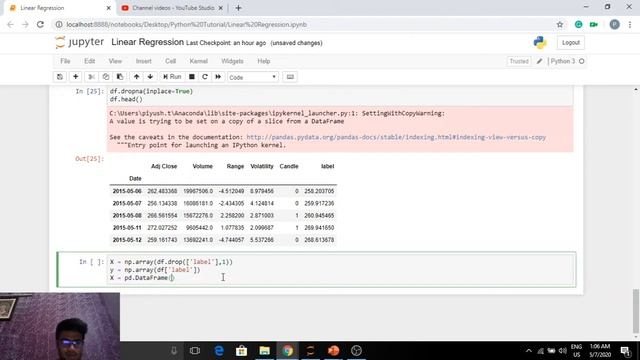This screenshot has height=360, width=640.
Task: Open the Help menu
Action: pyautogui.click(x=264, y=61)
